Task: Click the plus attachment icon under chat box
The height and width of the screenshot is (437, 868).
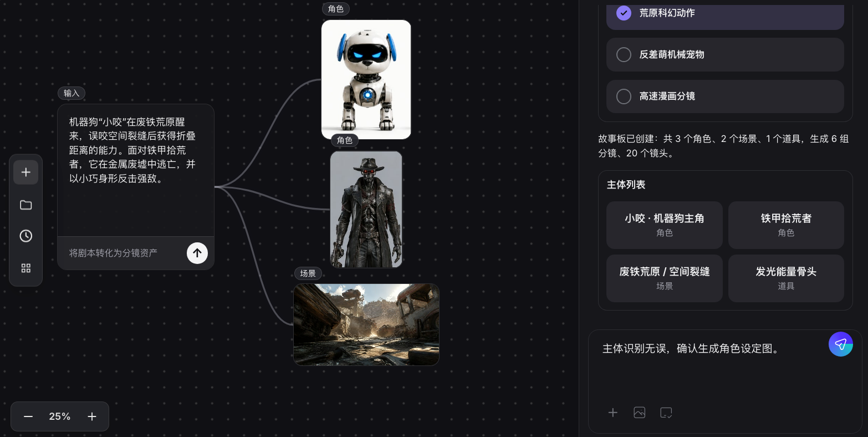Action: (613, 413)
